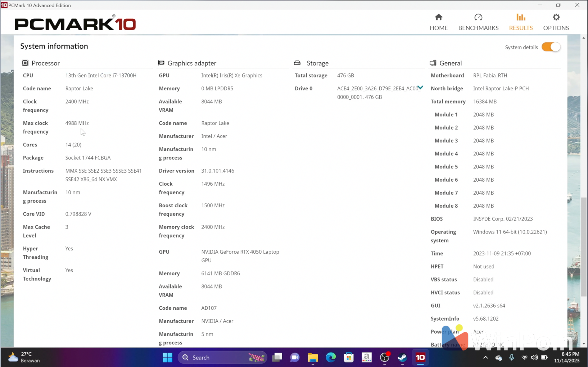
Task: Show hidden tray icons chevron
Action: click(x=485, y=358)
